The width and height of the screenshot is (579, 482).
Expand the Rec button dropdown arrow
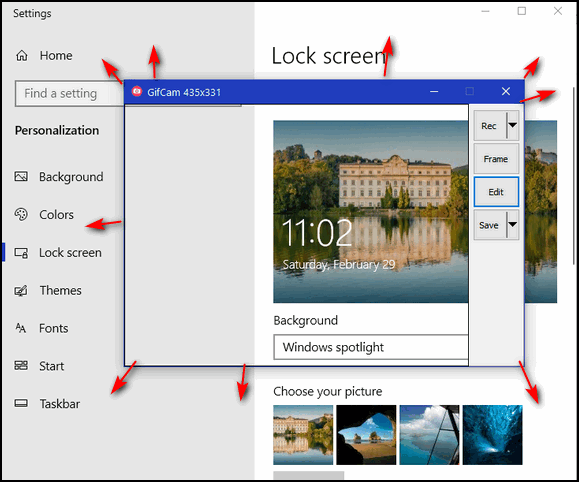(x=513, y=126)
